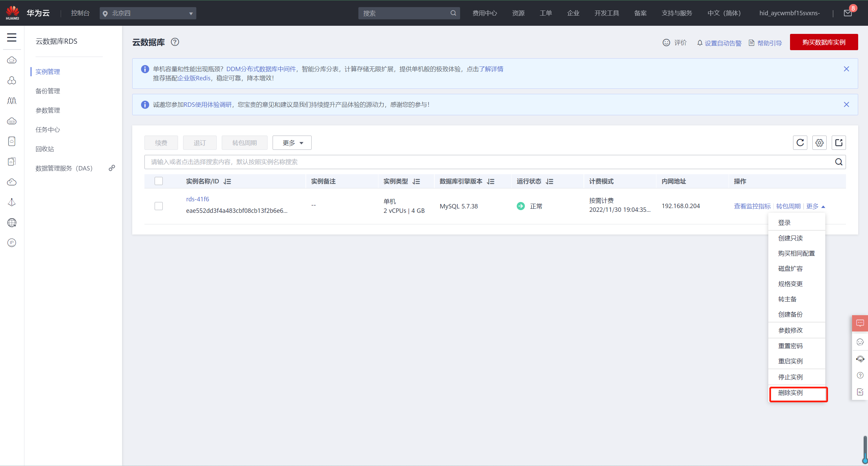Screen dimensions: 868x466
Task: Open the hamburger navigation menu
Action: 12,37
